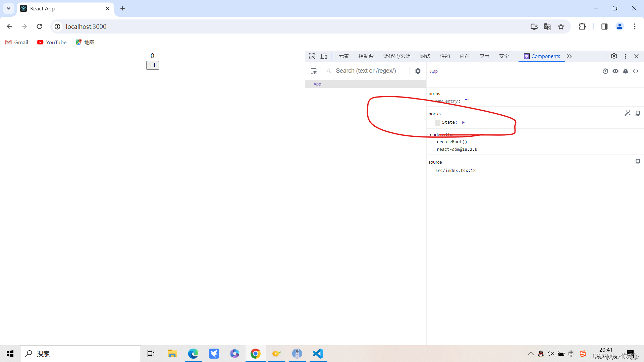644x362 pixels.
Task: Click the parse hook names wand icon
Action: (627, 113)
